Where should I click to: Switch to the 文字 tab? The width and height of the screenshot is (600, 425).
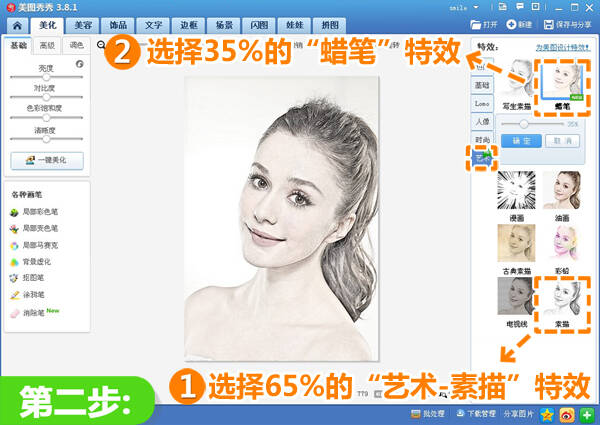point(153,25)
